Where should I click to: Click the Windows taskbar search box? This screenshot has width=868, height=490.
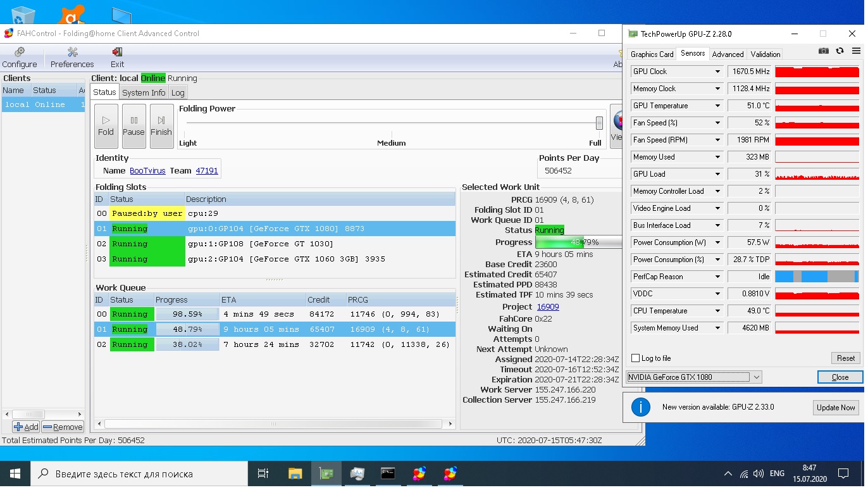139,474
